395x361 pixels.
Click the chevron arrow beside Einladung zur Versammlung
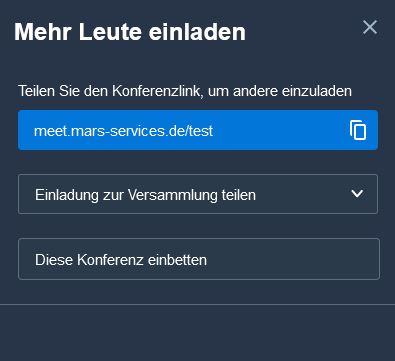point(357,194)
